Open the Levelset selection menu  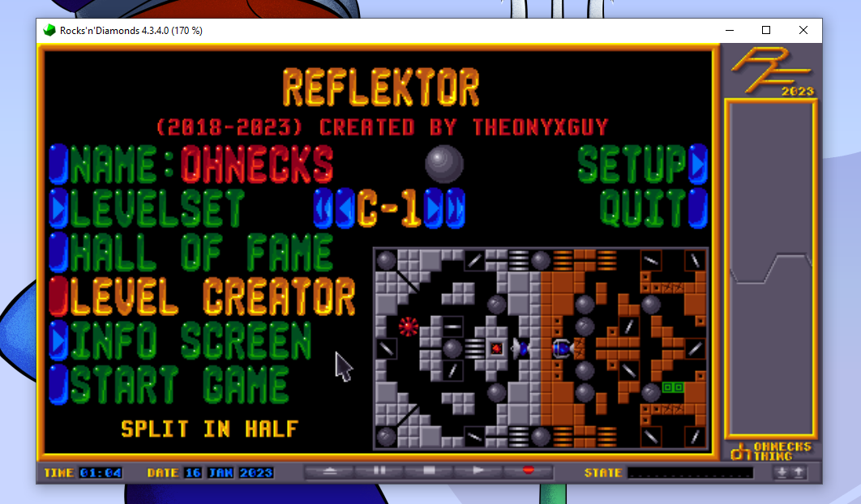[x=156, y=208]
